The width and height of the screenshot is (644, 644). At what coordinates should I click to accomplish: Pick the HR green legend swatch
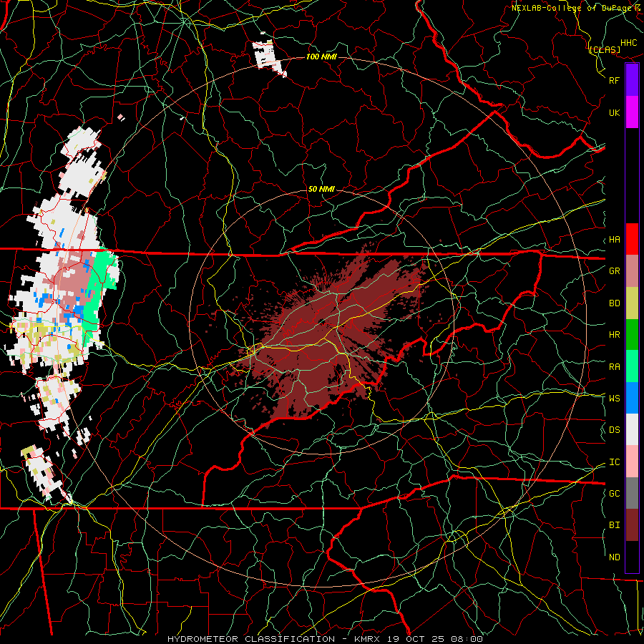[632, 335]
